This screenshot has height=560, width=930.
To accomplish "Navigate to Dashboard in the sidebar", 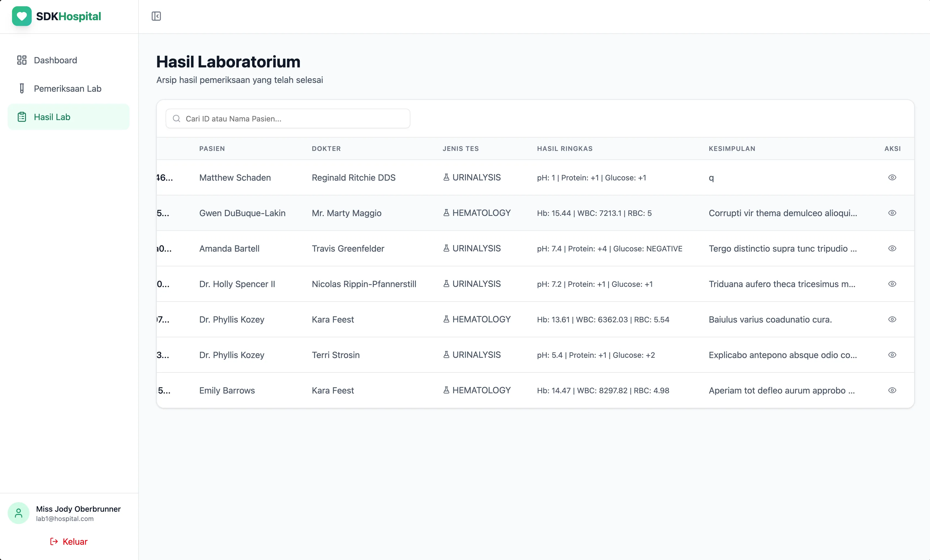I will 55,60.
